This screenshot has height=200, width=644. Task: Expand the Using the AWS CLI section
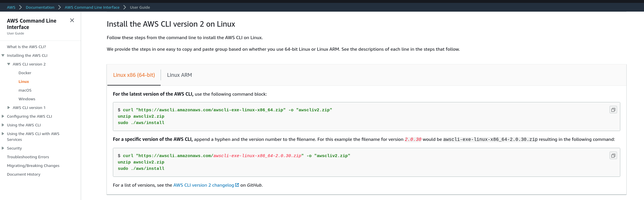[x=3, y=125]
